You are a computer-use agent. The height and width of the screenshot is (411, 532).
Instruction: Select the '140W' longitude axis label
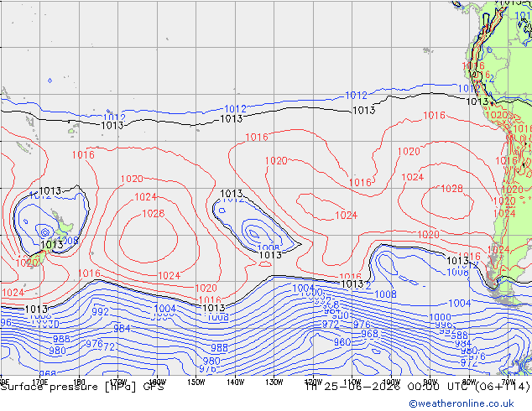(235, 382)
